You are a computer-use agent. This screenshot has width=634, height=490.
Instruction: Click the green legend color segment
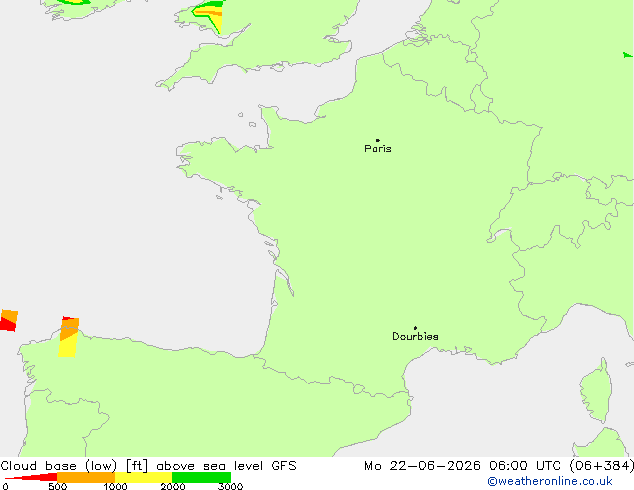(201, 477)
